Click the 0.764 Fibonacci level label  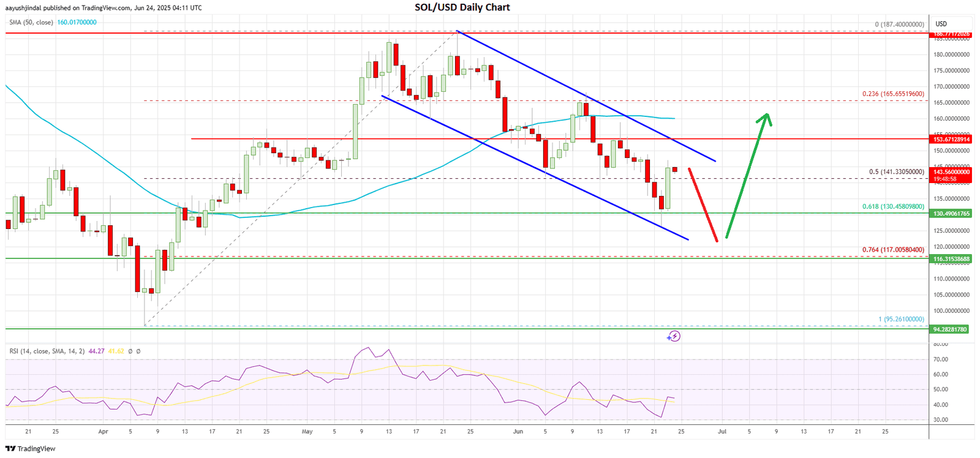click(x=893, y=250)
